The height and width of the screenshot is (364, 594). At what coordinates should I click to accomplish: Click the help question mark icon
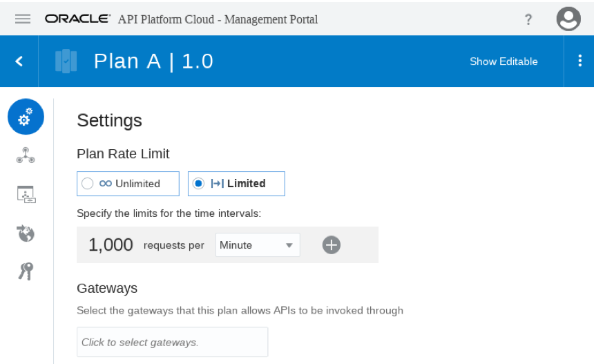click(x=528, y=19)
